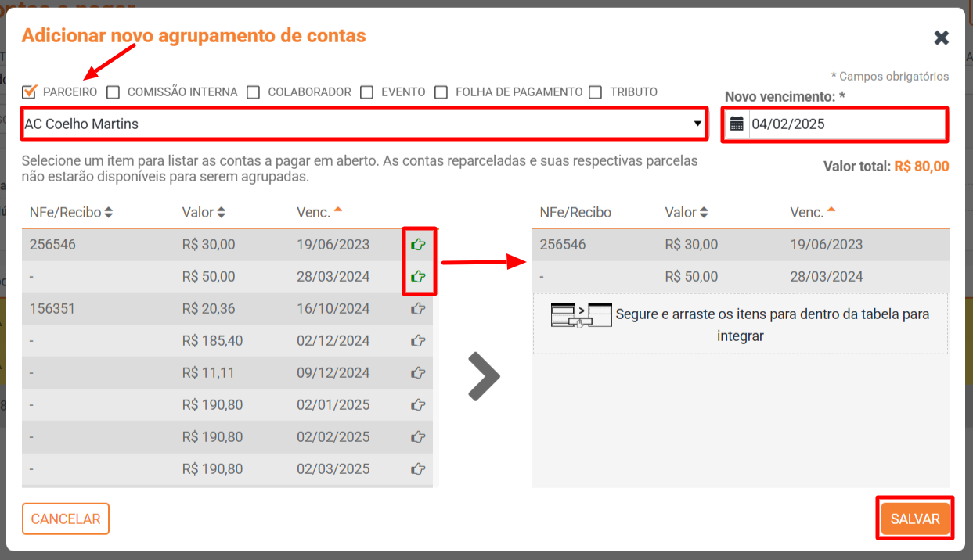Click the CANCELAR button

click(66, 519)
